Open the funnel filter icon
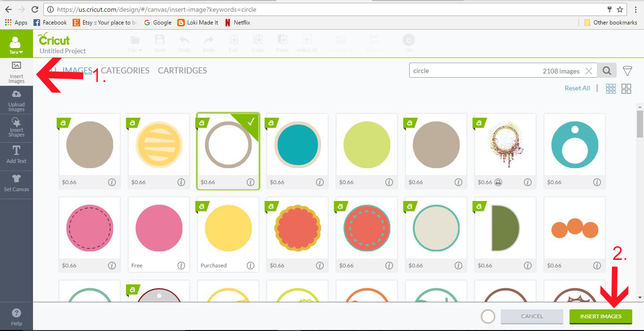Screen dimensions: 644x331 pyautogui.click(x=627, y=71)
